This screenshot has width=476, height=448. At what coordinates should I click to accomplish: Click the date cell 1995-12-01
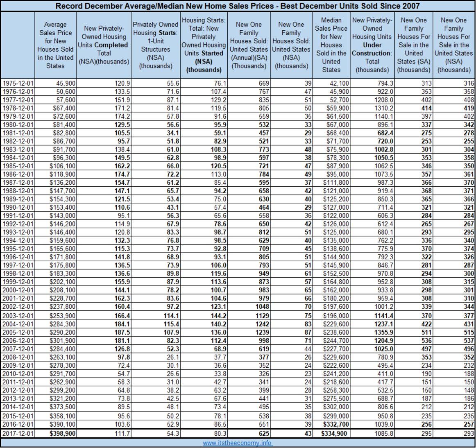pyautogui.click(x=18, y=249)
